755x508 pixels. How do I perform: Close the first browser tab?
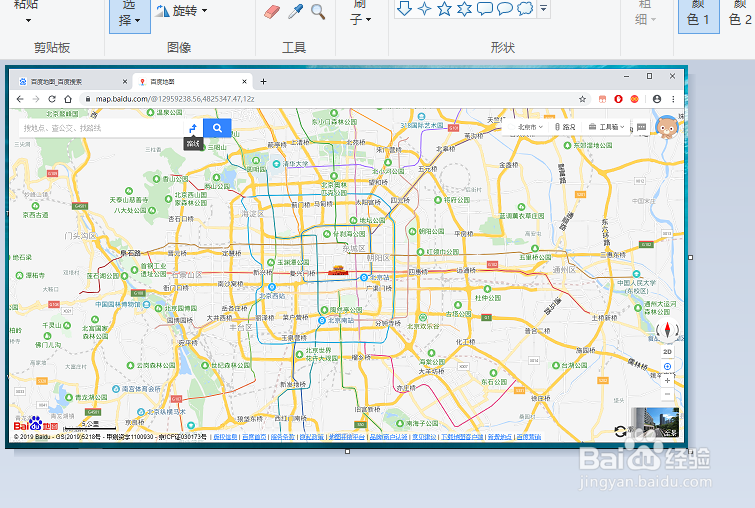click(125, 82)
